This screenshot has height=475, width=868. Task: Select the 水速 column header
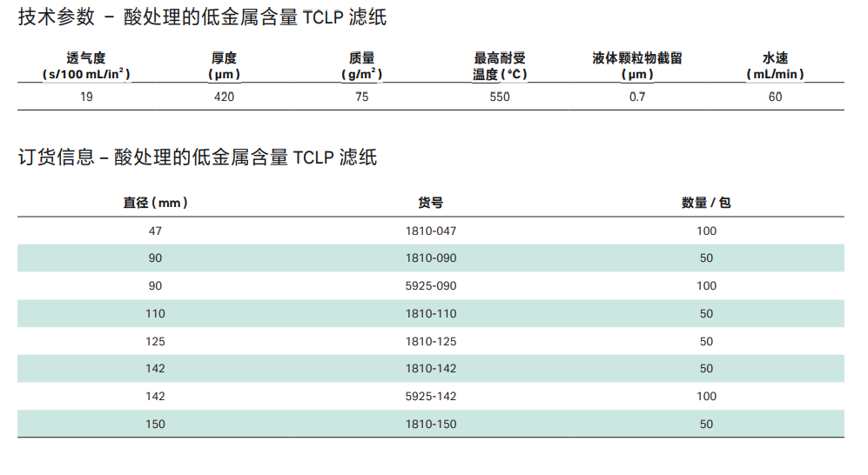[775, 58]
